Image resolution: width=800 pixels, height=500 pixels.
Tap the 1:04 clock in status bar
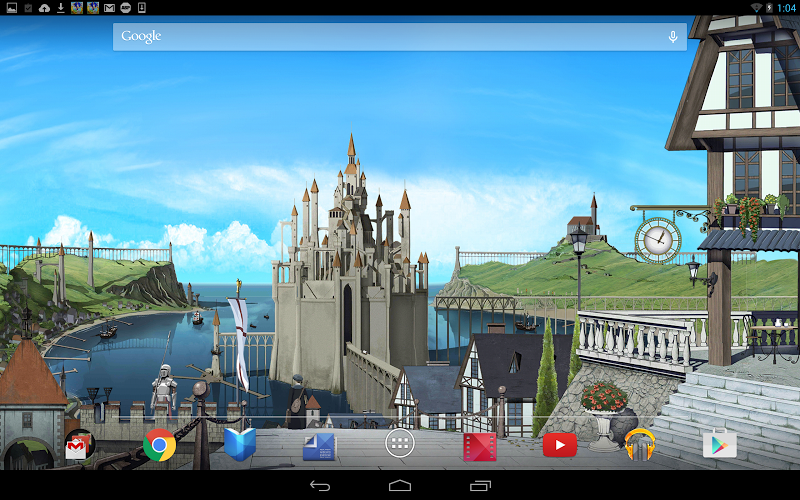(x=786, y=8)
